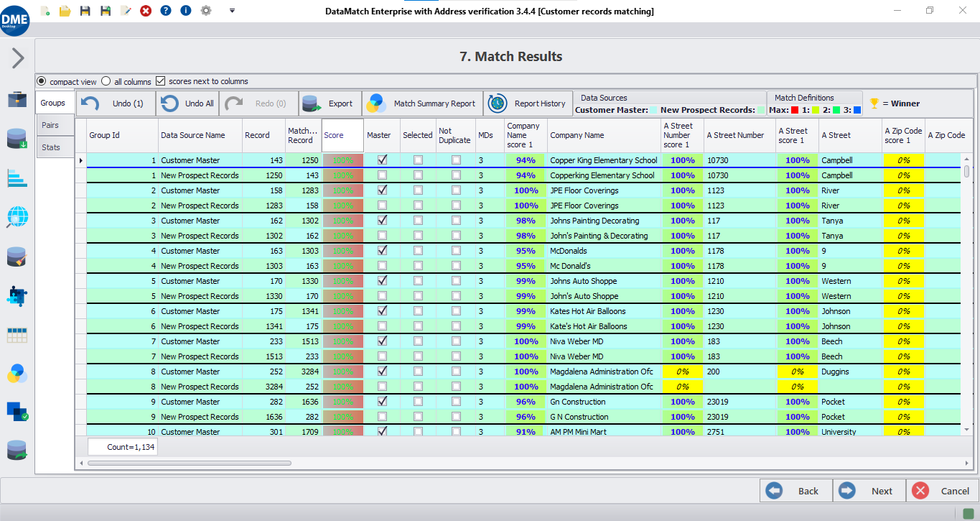Click the trophy Winner icon
The image size is (980, 521).
click(874, 103)
